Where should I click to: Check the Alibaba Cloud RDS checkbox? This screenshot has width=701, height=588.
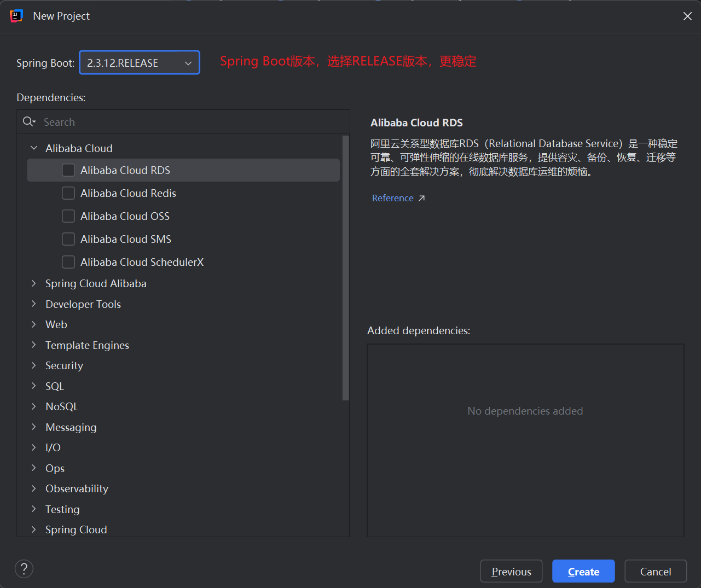coord(68,170)
